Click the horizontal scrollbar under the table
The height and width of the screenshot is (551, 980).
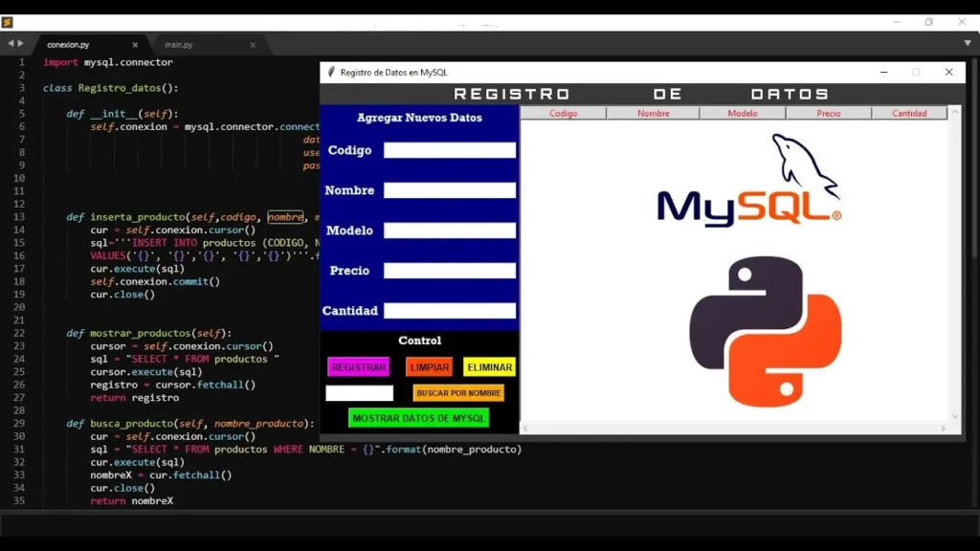pyautogui.click(x=733, y=428)
